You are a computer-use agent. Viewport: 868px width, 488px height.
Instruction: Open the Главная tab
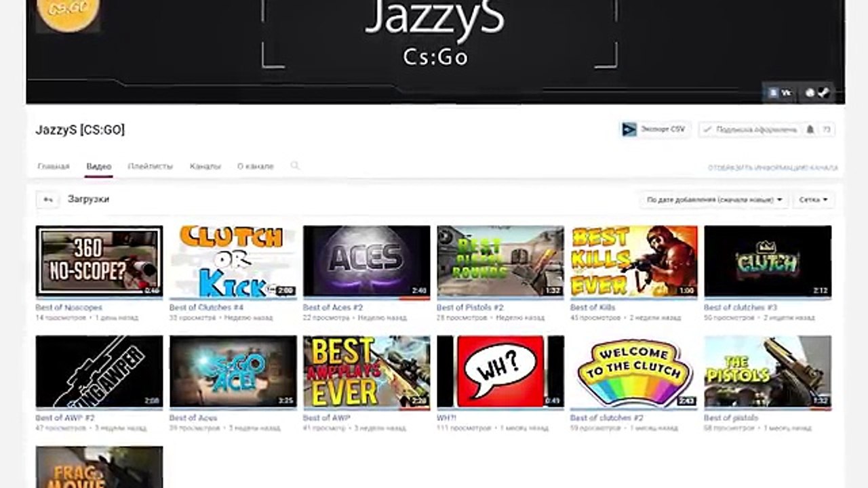(54, 166)
